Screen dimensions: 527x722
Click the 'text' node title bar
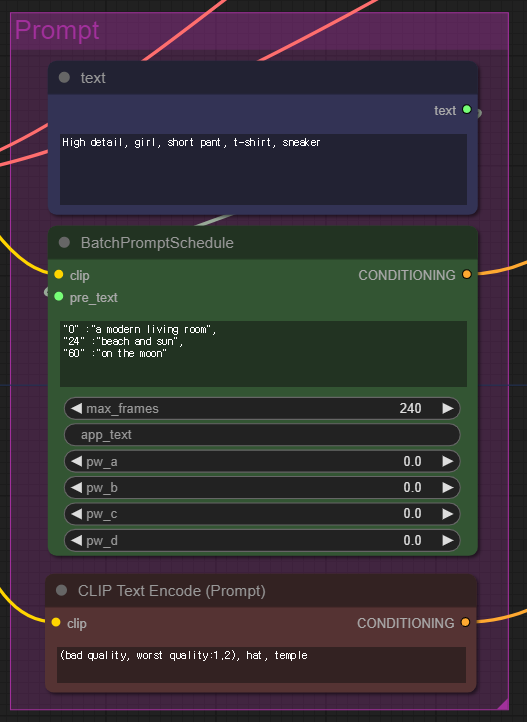[263, 78]
